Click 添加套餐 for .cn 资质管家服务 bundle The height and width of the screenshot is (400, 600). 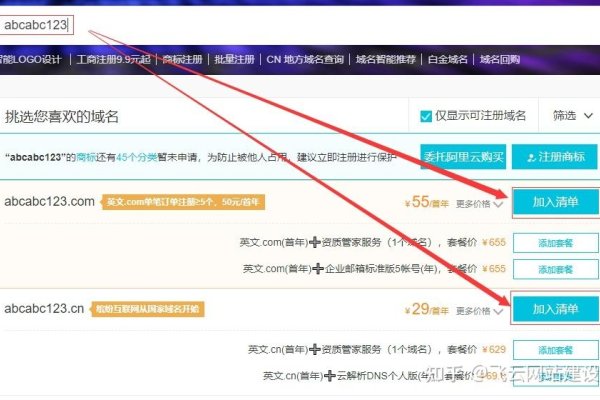pyautogui.click(x=556, y=350)
